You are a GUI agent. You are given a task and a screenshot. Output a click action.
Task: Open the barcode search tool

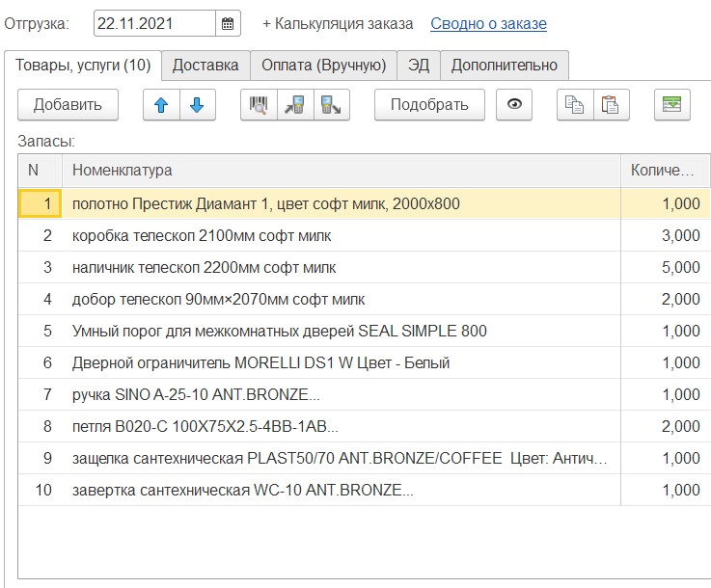259,105
